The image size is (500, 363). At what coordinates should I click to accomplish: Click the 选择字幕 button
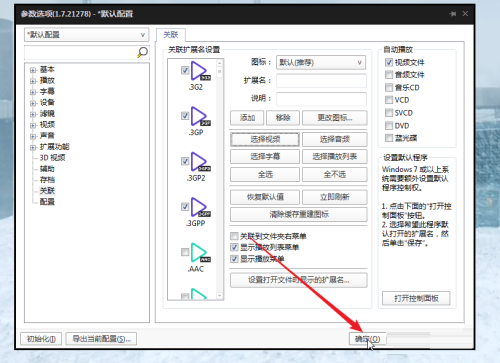pos(265,157)
